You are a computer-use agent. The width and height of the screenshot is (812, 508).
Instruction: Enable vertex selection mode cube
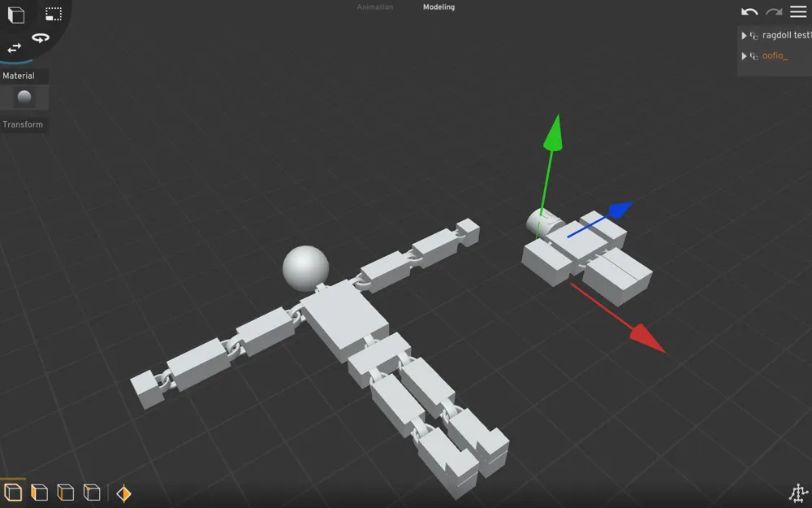coord(92,492)
